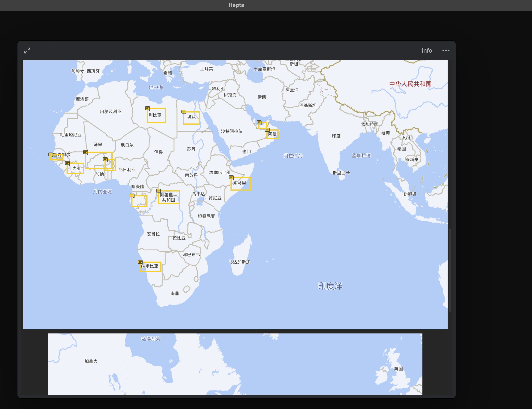Click the 尼日利亚 label
Image resolution: width=532 pixels, height=409 pixels.
(x=127, y=169)
